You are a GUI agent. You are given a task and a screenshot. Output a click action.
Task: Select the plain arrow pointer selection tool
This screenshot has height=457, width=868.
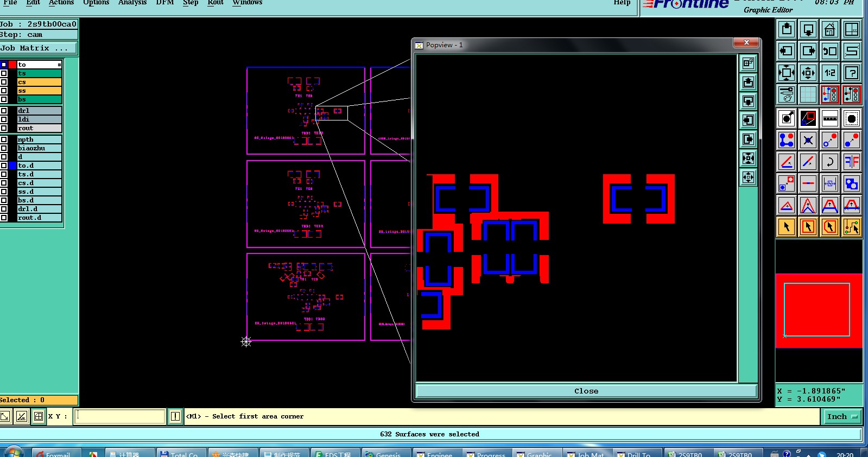(787, 227)
